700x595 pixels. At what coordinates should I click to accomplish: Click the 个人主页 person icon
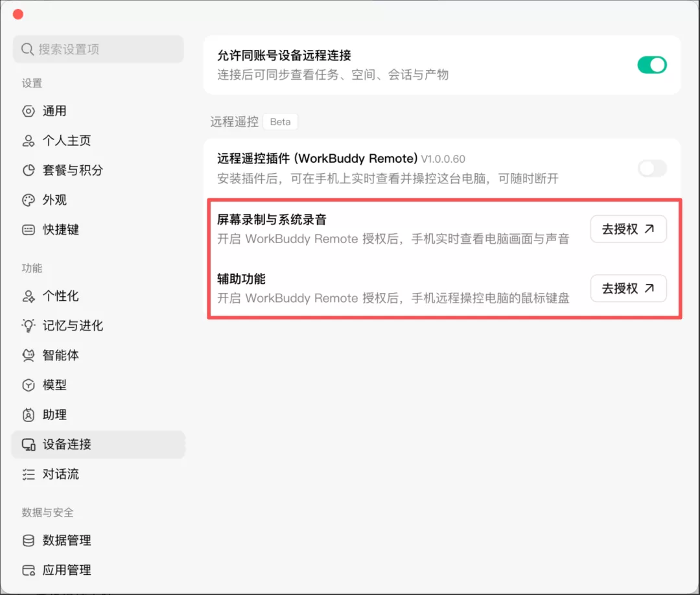28,141
